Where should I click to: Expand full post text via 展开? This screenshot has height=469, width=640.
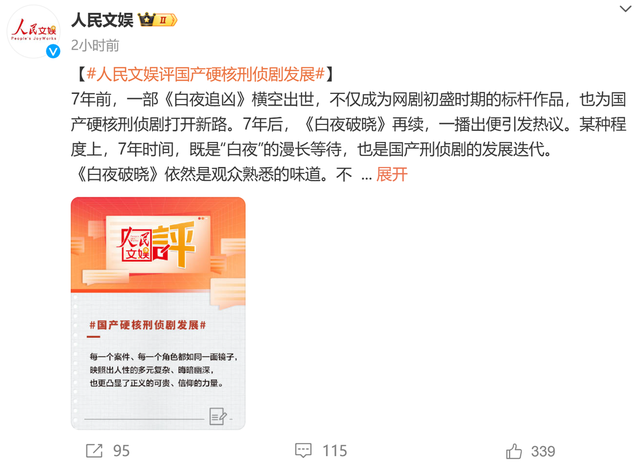pos(392,174)
